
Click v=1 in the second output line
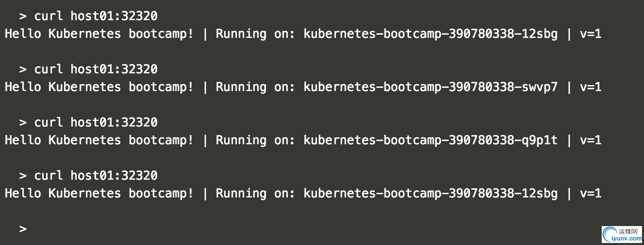(591, 87)
